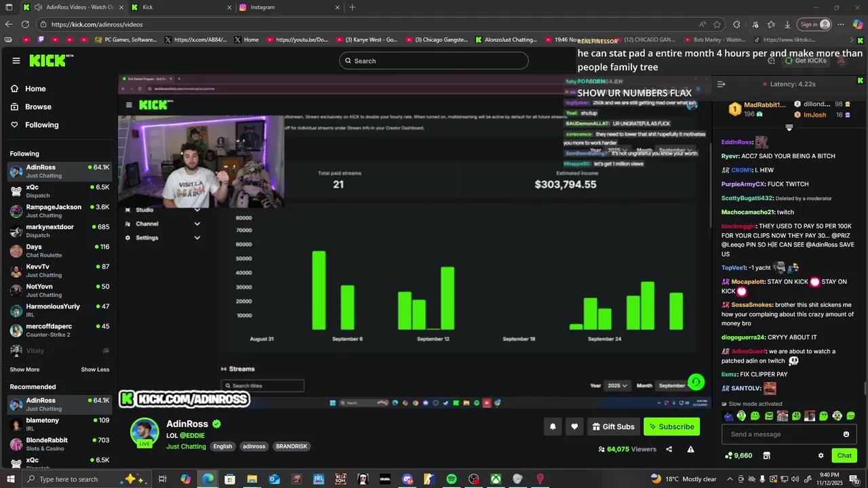Click Show Less under Following
The height and width of the screenshot is (488, 868).
point(95,369)
